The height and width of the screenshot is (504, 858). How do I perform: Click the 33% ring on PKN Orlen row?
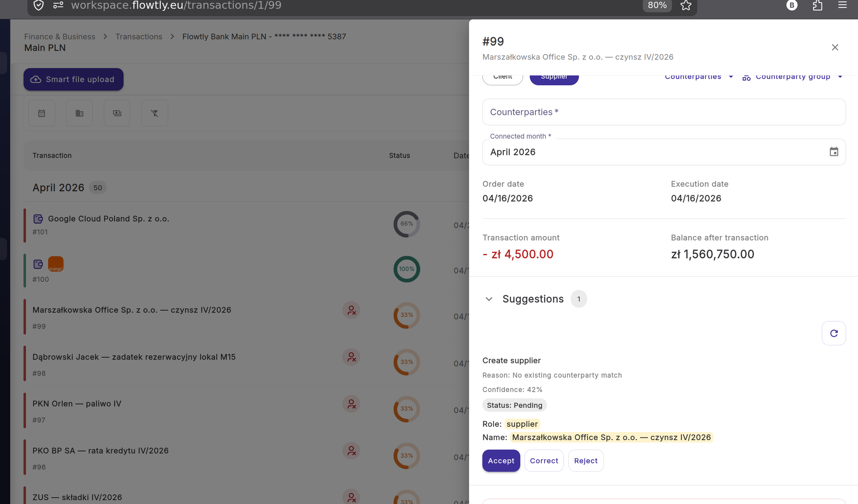(406, 409)
